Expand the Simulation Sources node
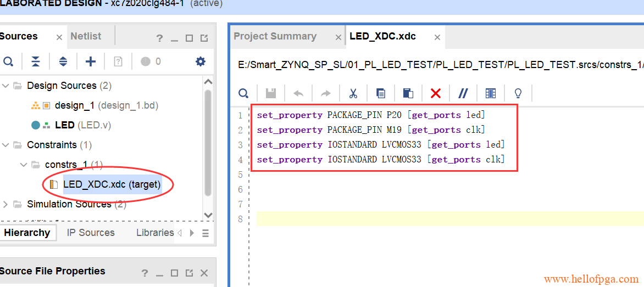 (x=5, y=204)
